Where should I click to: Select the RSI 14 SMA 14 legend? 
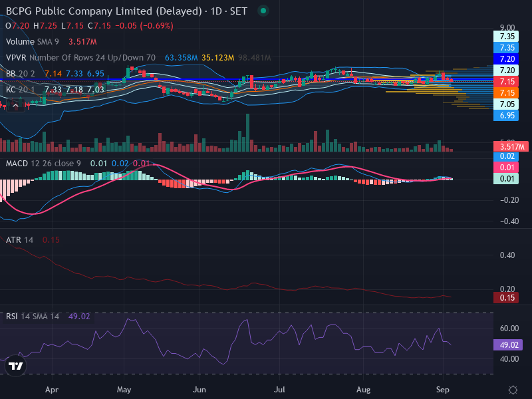coord(32,317)
